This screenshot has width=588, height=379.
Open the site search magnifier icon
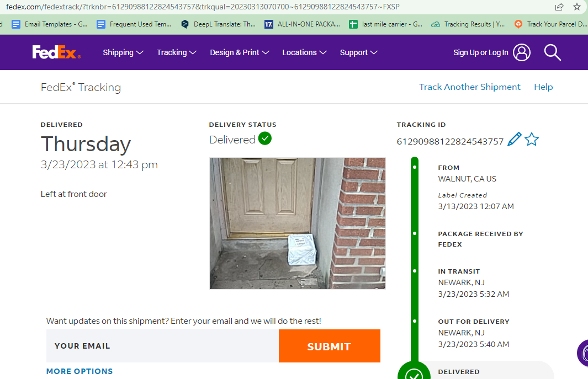pos(552,52)
